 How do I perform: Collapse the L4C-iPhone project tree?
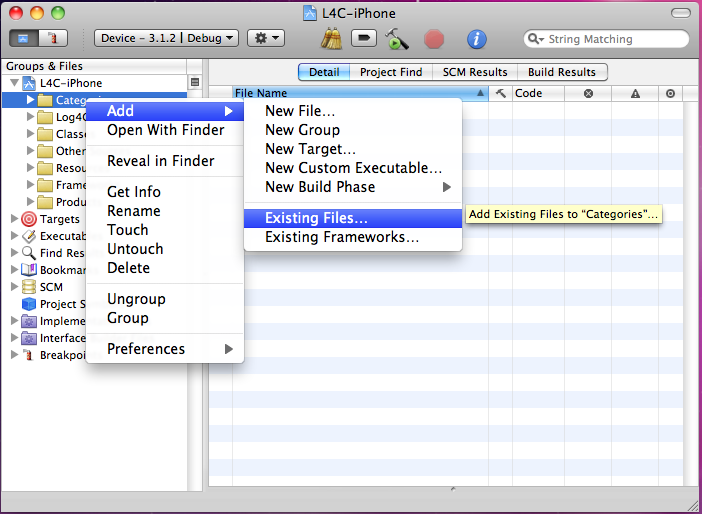[14, 83]
